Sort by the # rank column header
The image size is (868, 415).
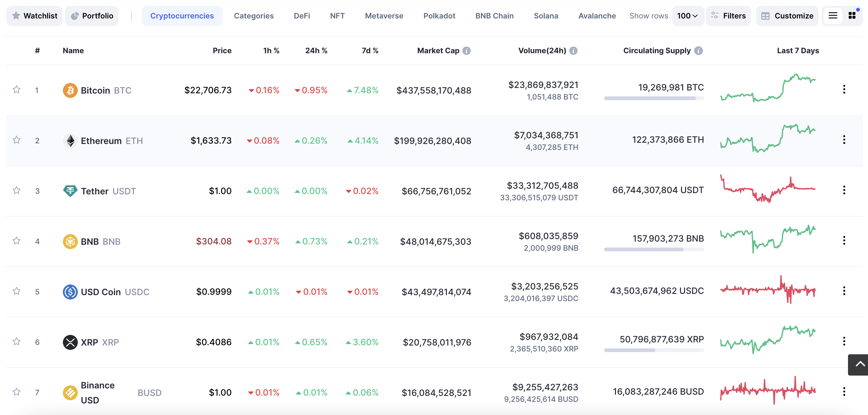[x=38, y=51]
